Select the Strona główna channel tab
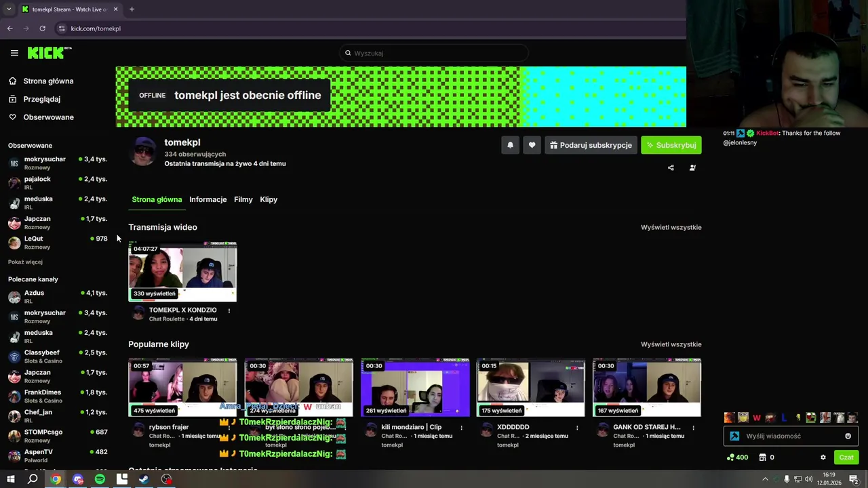The height and width of the screenshot is (488, 868). click(157, 199)
